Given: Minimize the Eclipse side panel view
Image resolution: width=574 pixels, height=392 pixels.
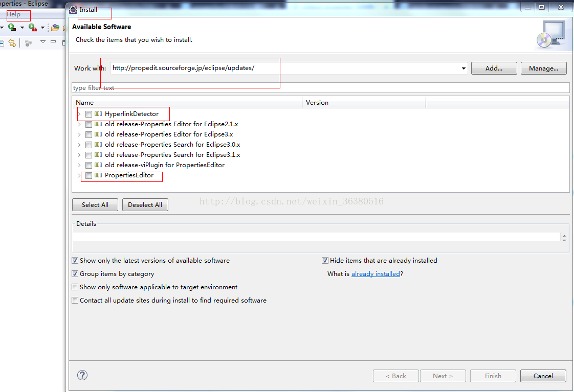Looking at the screenshot, I should coord(53,42).
